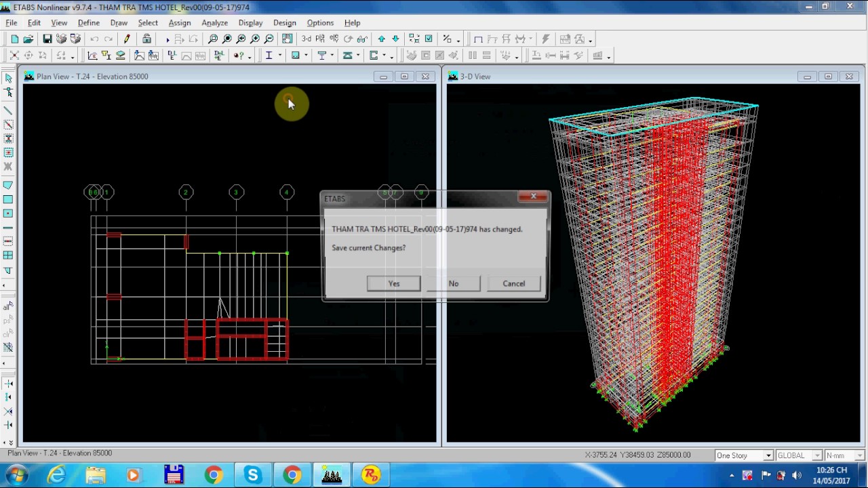Click Yes to save current changes
The height and width of the screenshot is (488, 868).
coord(394,283)
